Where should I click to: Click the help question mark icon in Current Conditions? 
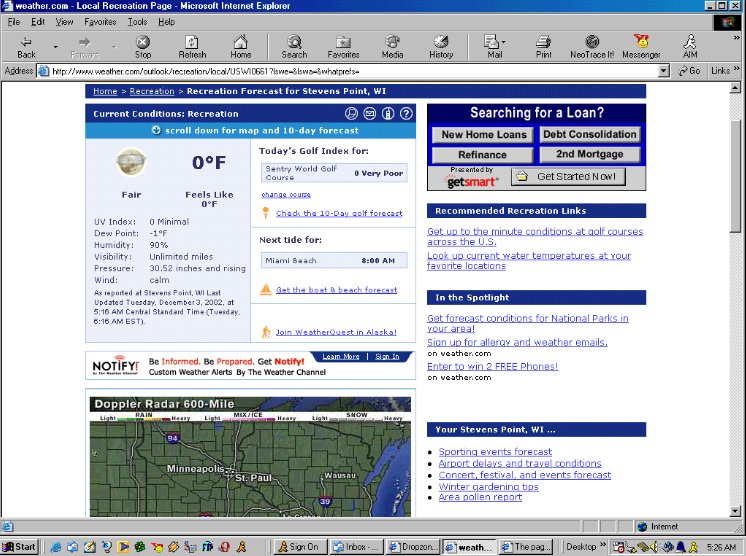click(405, 114)
